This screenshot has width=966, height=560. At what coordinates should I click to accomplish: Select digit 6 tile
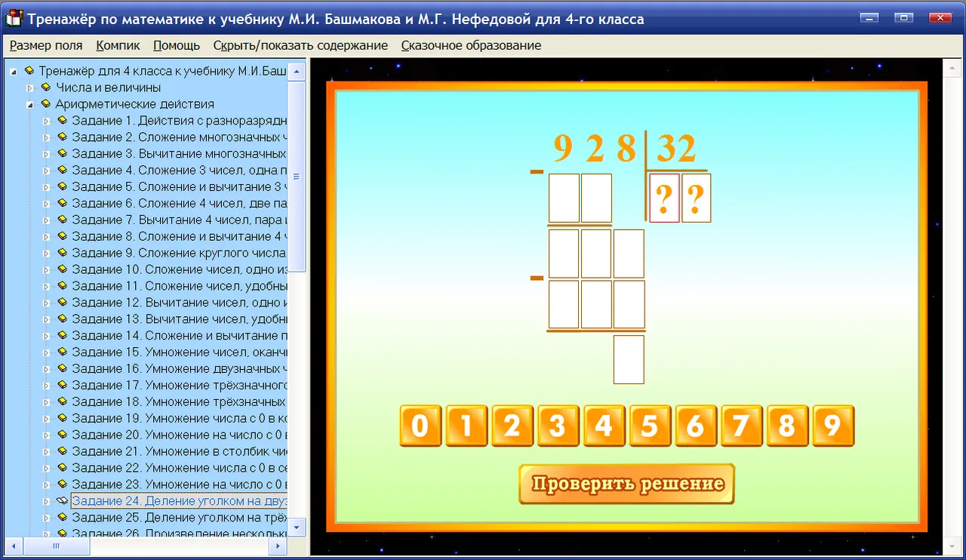click(695, 426)
